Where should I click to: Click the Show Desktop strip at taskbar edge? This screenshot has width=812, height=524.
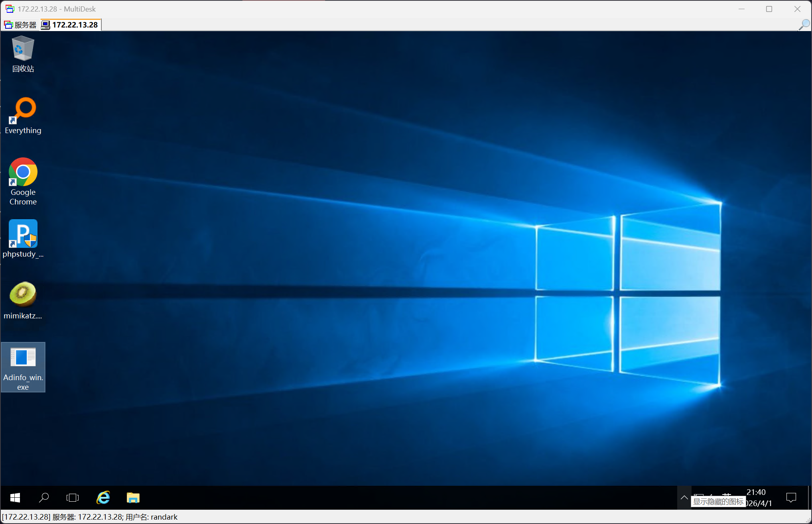click(x=809, y=497)
